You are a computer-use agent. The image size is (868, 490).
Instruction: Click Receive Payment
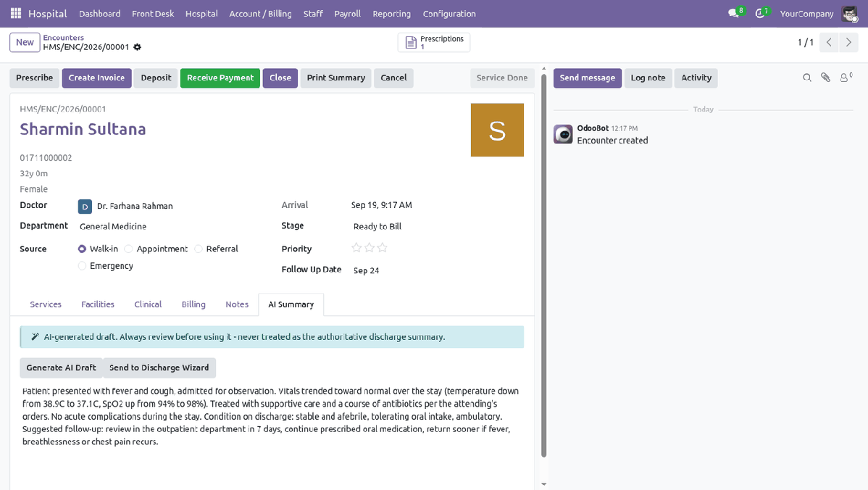pos(220,78)
